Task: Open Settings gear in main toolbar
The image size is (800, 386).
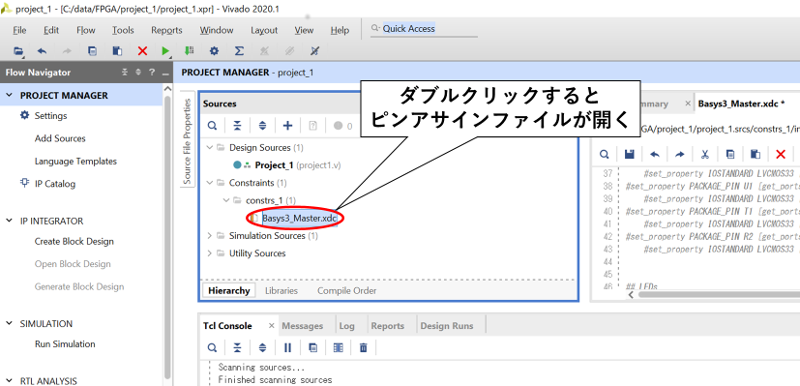Action: pyautogui.click(x=214, y=50)
